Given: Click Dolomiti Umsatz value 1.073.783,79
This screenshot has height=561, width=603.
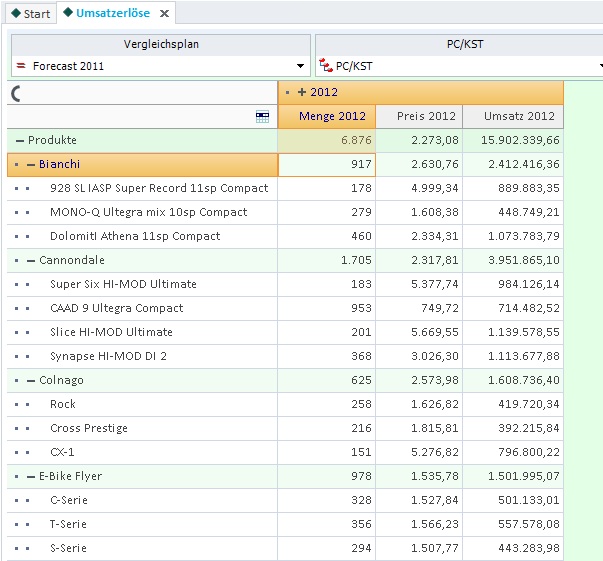Looking at the screenshot, I should (513, 236).
